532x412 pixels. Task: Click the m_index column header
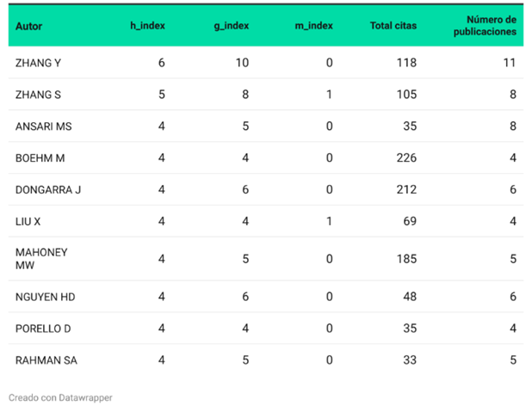click(314, 26)
